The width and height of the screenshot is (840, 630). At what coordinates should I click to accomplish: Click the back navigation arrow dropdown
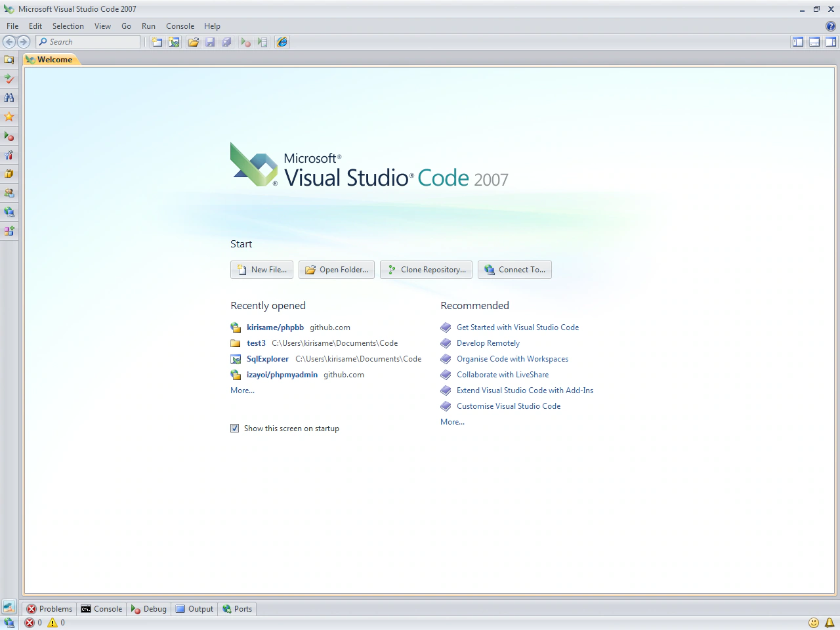9,41
